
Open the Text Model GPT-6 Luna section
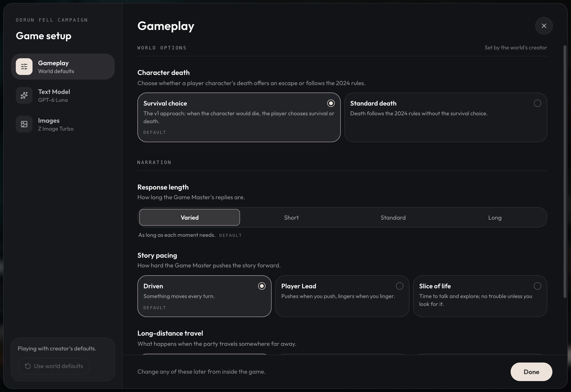click(63, 95)
